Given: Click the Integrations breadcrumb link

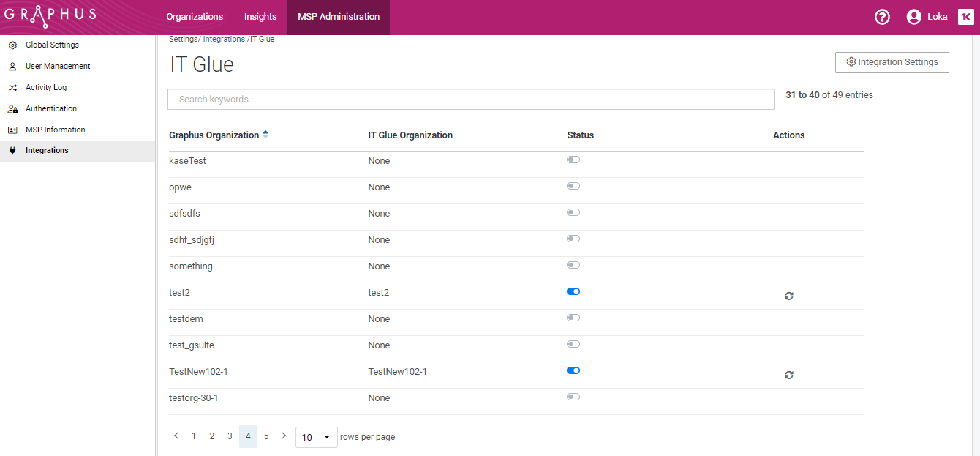Looking at the screenshot, I should (224, 39).
